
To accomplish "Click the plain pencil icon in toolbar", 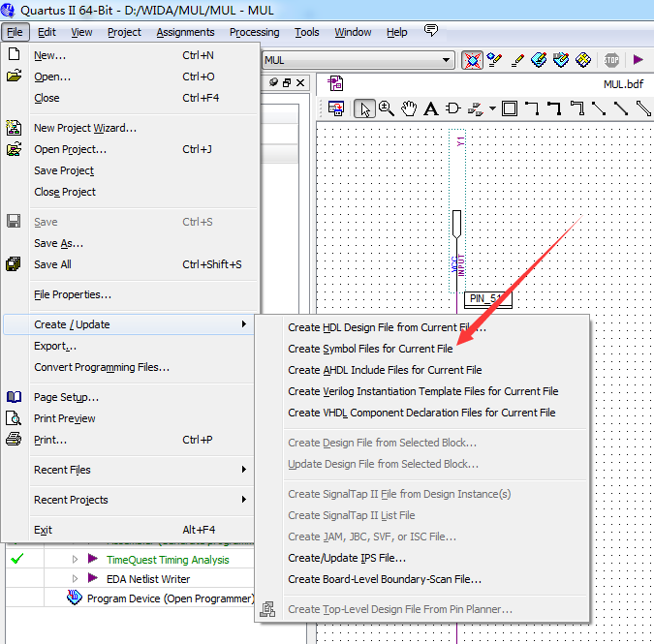I will (x=517, y=60).
